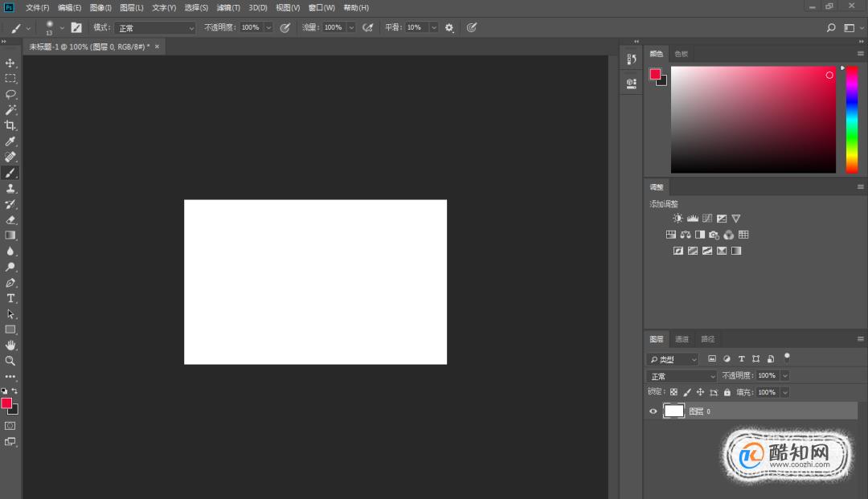Screen dimensions: 868x499
Task: Toggle lock transparent pixels for layer
Action: tap(674, 392)
